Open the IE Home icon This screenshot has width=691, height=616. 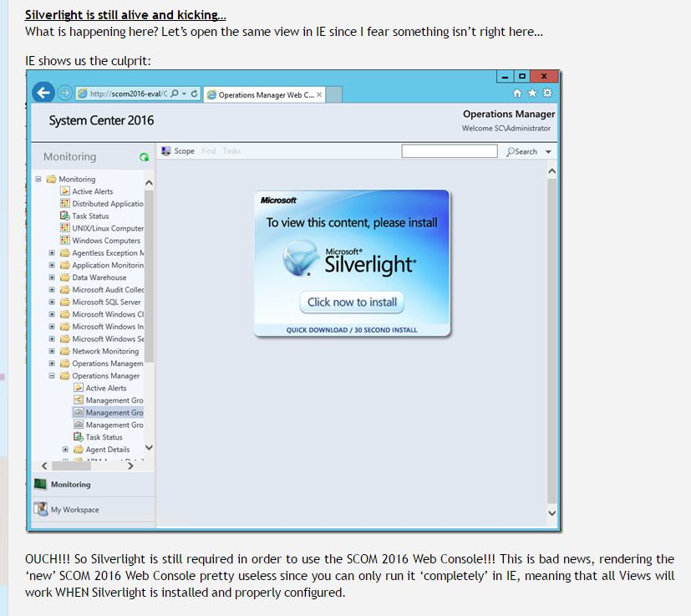pos(517,93)
